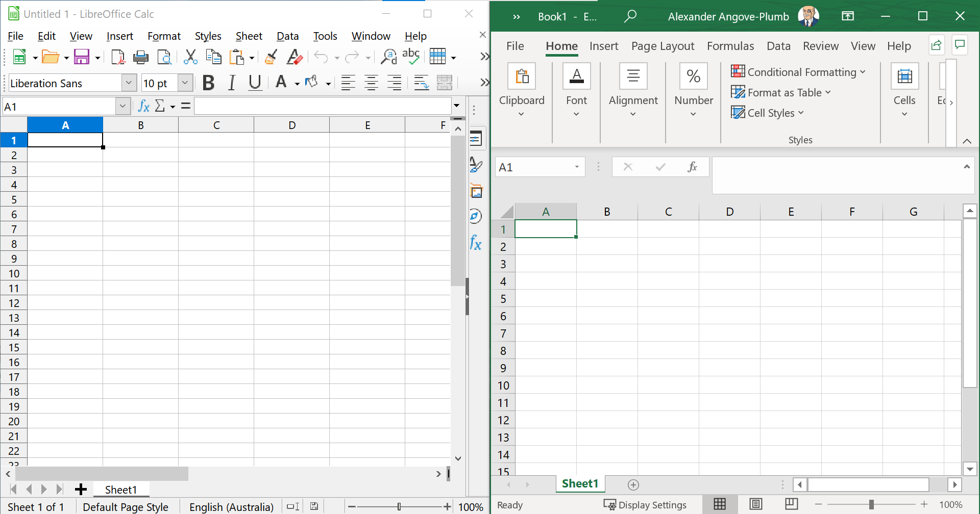Open Find and Replace tool icon
Screen dimensions: 980x514
[388, 57]
